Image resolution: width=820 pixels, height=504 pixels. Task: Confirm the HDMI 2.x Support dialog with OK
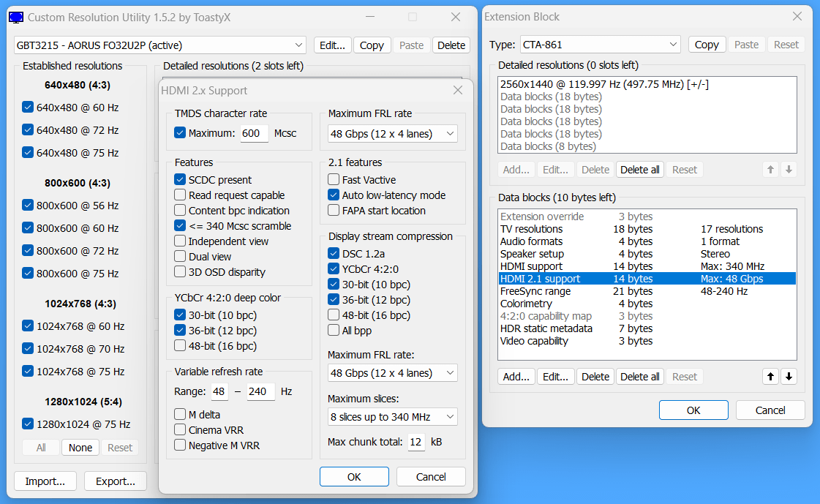(x=354, y=477)
